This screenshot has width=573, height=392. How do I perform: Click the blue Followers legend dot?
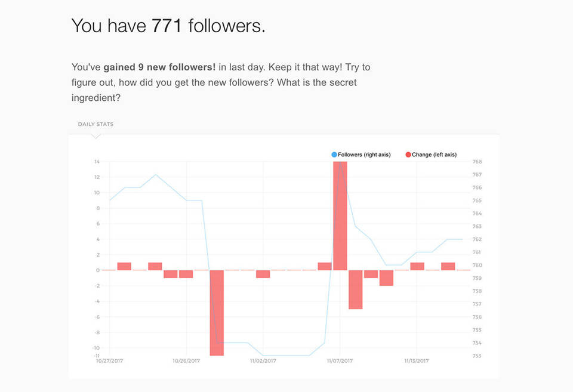point(334,155)
